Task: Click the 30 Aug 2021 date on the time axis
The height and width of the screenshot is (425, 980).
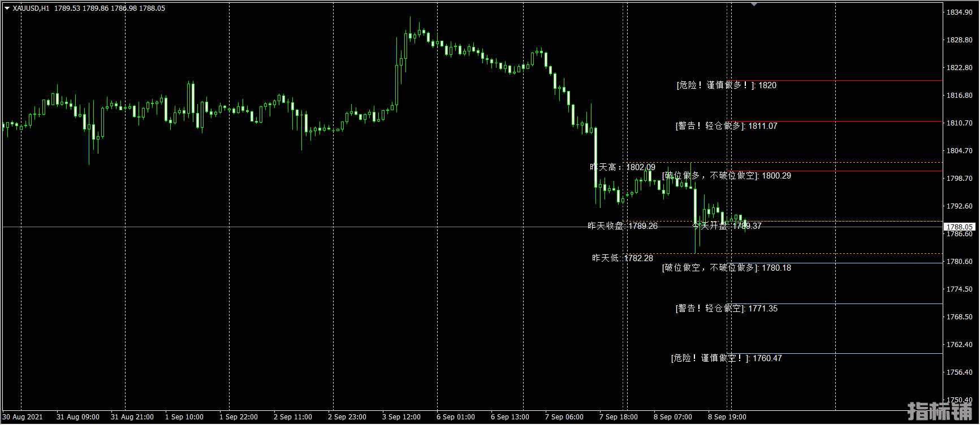Action: 23,417
